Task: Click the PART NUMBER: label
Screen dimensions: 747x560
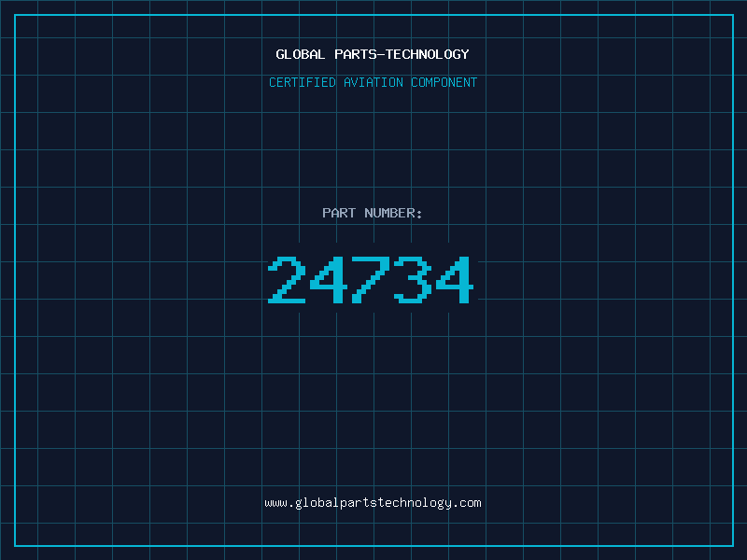Action: pyautogui.click(x=372, y=213)
